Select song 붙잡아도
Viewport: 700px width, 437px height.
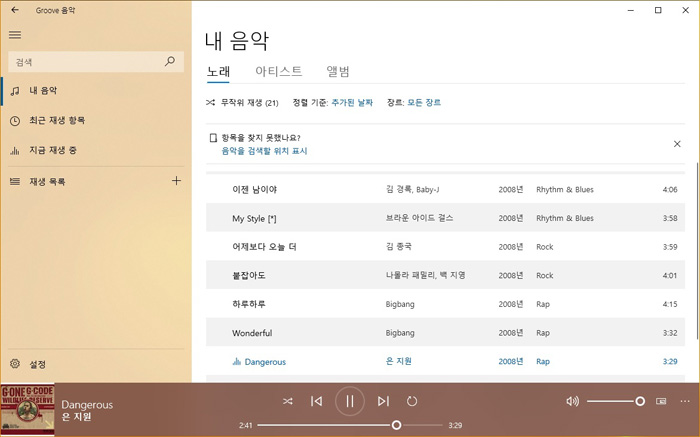[x=445, y=275]
